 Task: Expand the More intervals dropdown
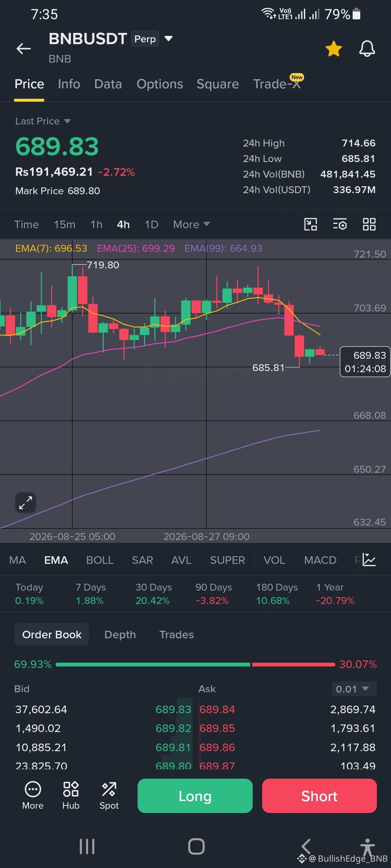(191, 224)
